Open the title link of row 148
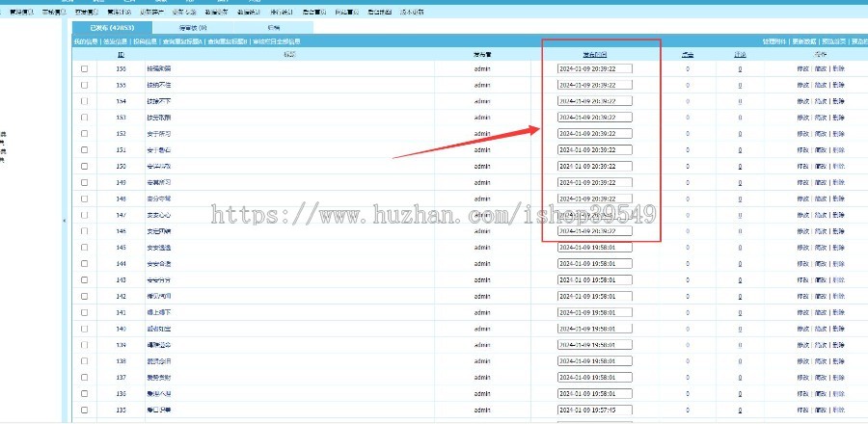 click(159, 199)
